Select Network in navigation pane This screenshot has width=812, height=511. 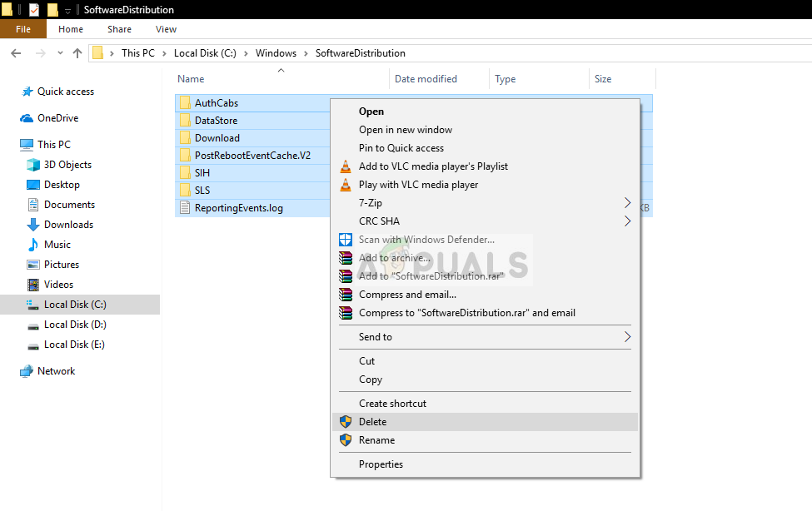[x=56, y=371]
